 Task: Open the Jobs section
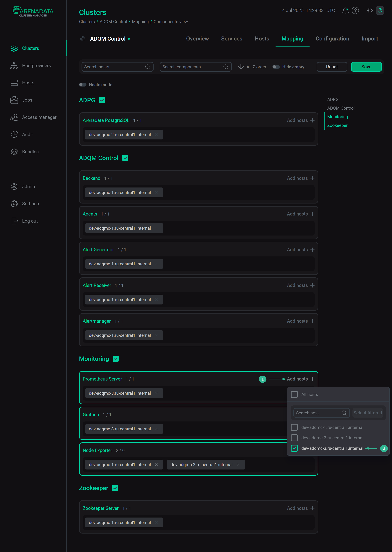(x=27, y=100)
